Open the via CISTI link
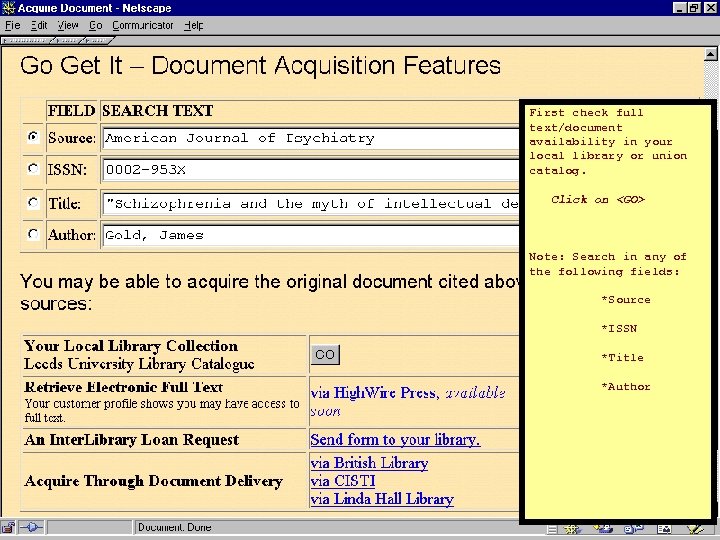Screen dimensions: 720x540 [x=343, y=481]
